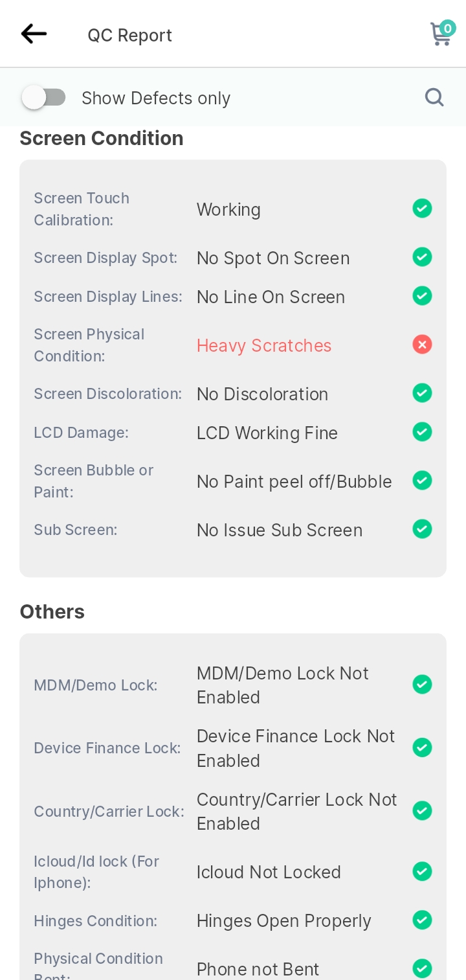Screen dimensions: 466x980
Task: Select the Device Finance Lock row label
Action: [107, 748]
